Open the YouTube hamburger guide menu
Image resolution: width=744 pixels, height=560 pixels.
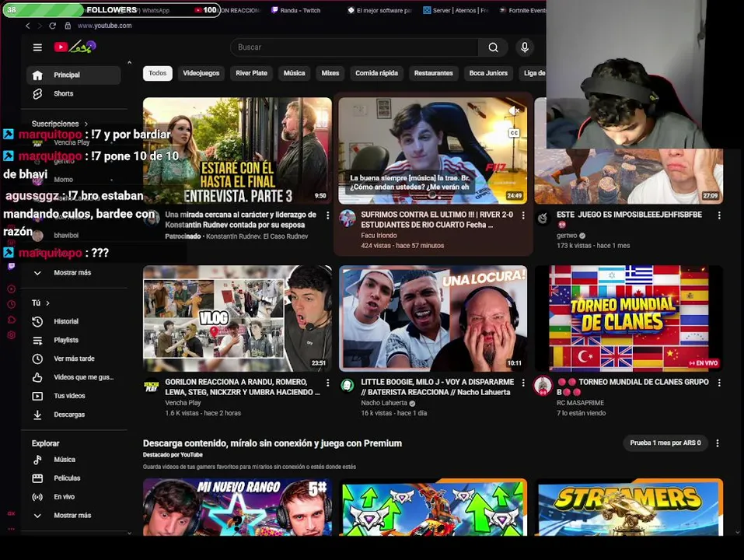(37, 47)
